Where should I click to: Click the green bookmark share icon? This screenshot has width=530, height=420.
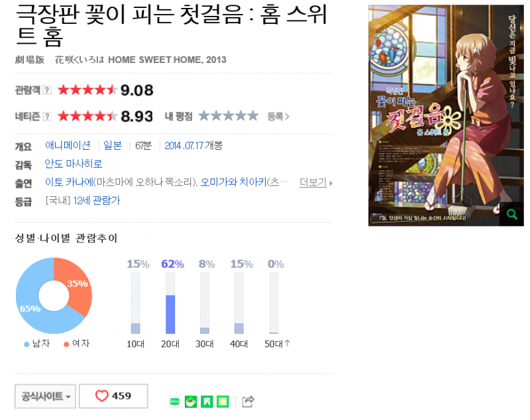207,401
